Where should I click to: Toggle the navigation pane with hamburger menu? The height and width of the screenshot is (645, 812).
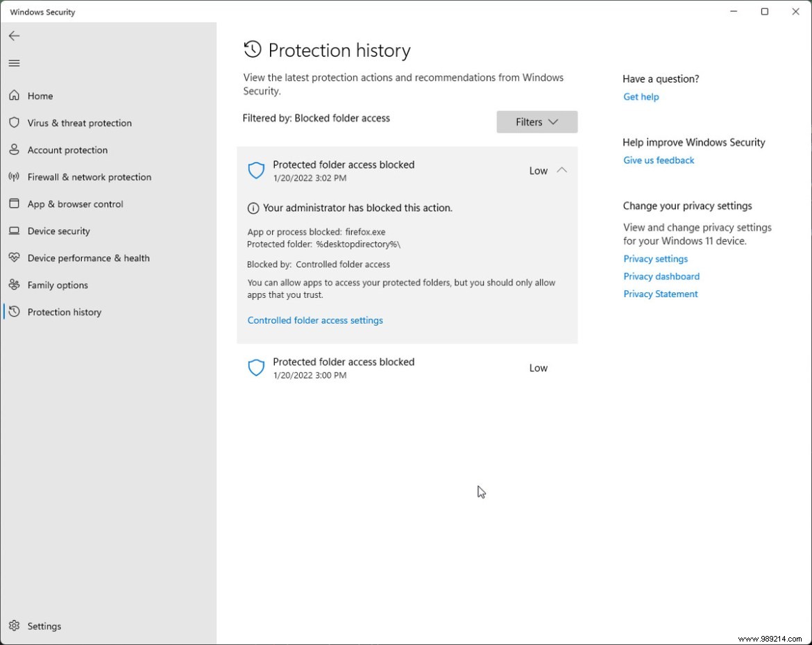pos(14,62)
